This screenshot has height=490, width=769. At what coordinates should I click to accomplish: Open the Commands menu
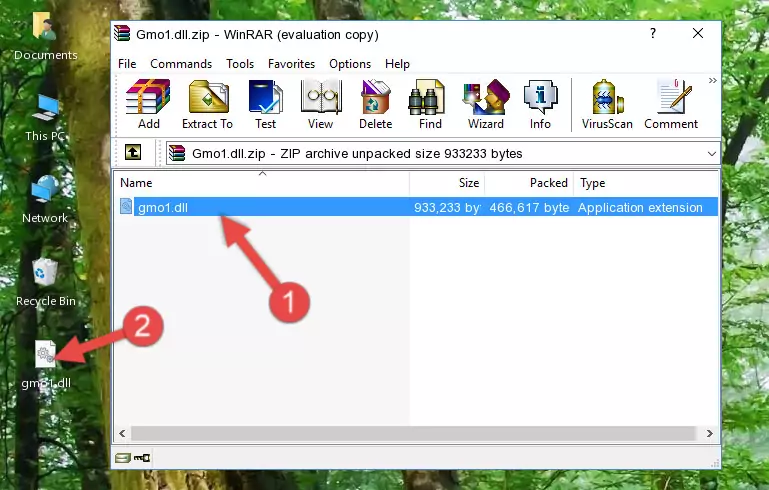click(x=181, y=64)
